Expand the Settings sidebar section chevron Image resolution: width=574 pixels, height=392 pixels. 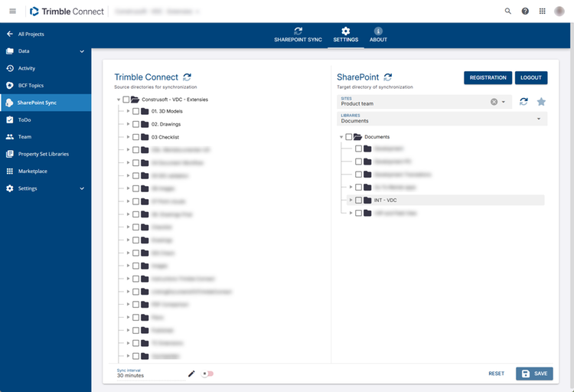click(x=82, y=188)
